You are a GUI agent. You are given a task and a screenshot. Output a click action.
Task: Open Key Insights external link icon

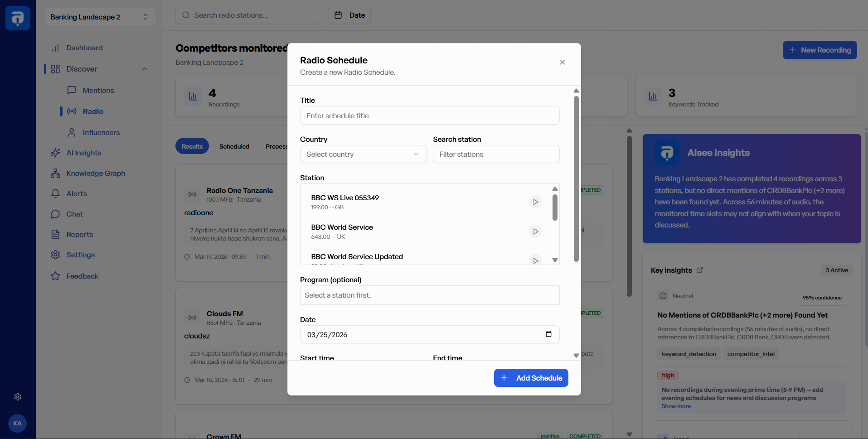tap(699, 270)
